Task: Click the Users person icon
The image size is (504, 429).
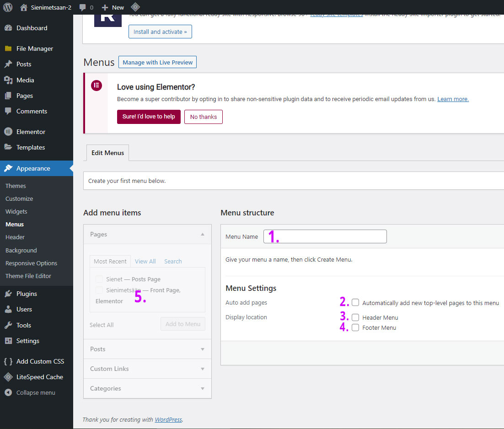Action: point(8,309)
